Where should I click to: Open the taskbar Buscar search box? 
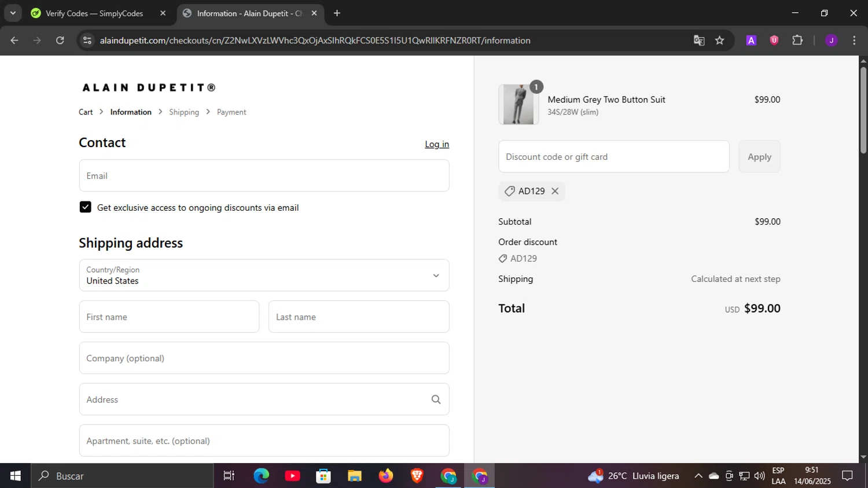click(122, 476)
